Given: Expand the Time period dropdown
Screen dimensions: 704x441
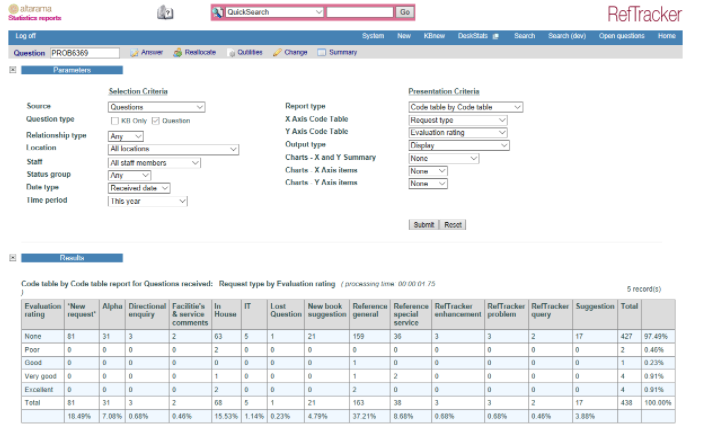Looking at the screenshot, I should point(147,201).
